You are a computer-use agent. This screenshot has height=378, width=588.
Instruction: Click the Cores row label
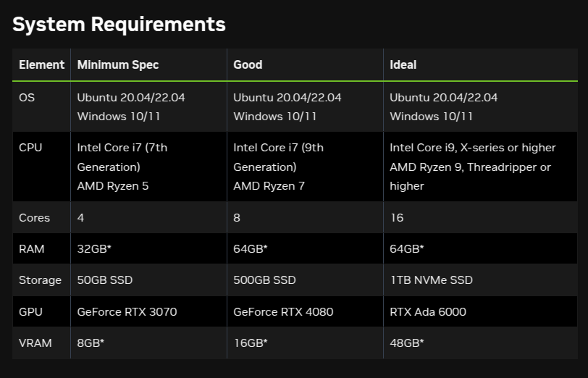click(34, 217)
